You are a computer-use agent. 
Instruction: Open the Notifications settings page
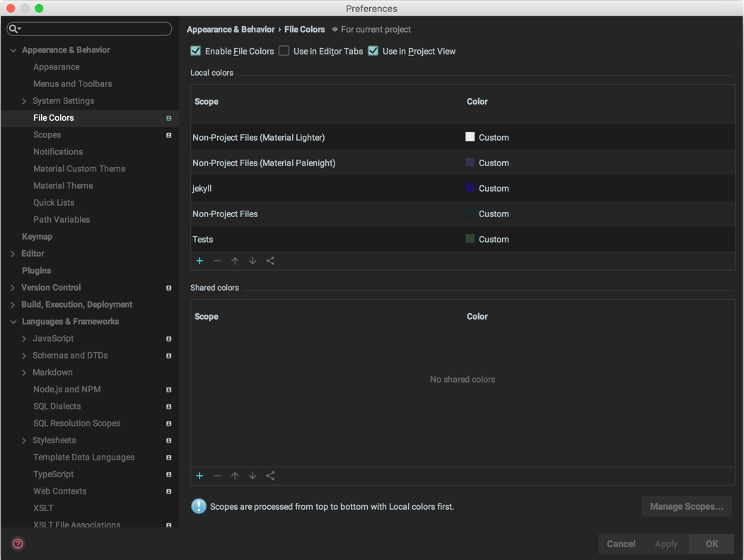[x=58, y=151]
